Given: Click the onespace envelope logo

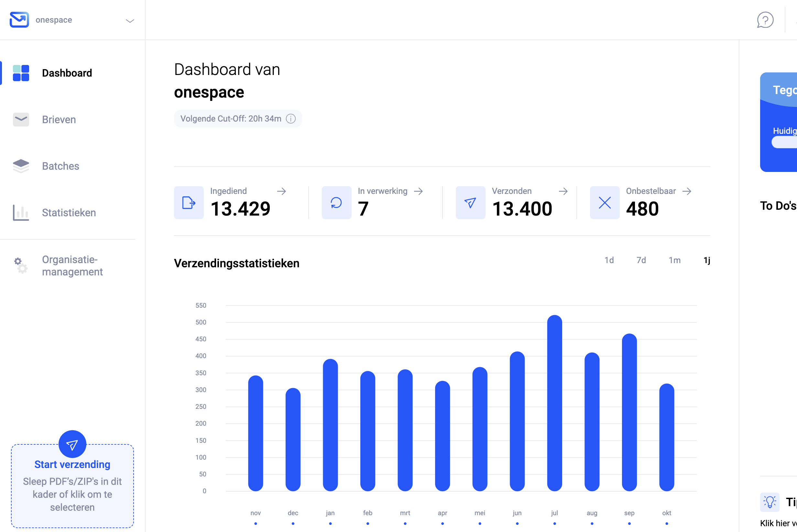Looking at the screenshot, I should click(19, 19).
